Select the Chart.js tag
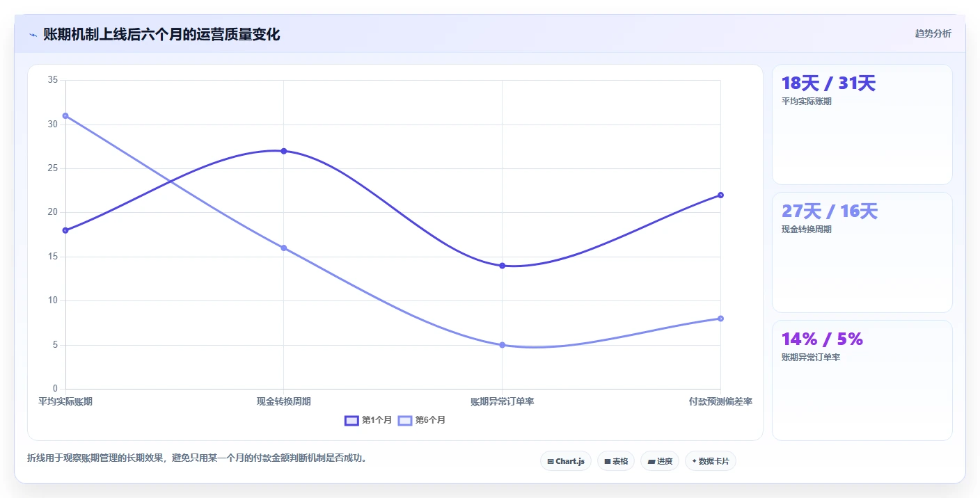Viewport: 980px width, 498px height. point(566,461)
